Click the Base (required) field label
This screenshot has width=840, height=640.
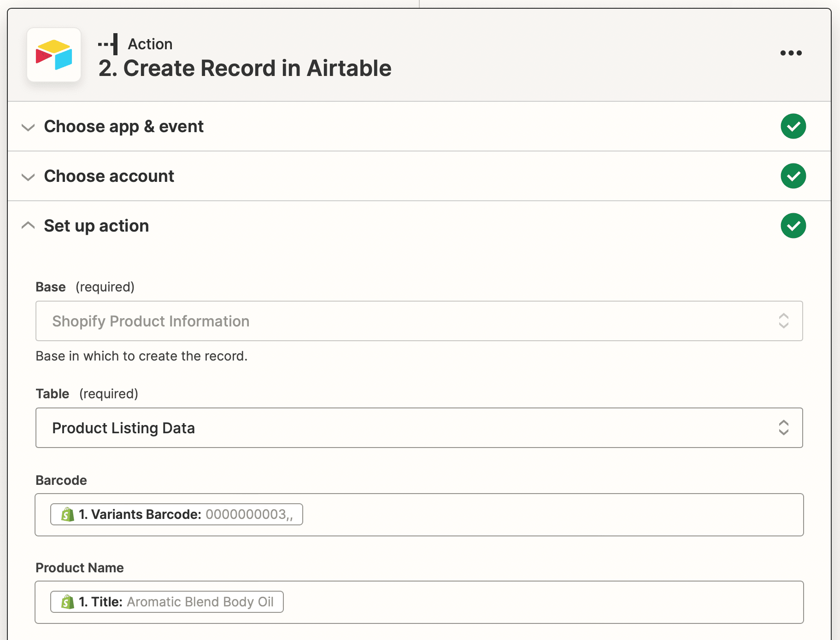click(x=85, y=287)
